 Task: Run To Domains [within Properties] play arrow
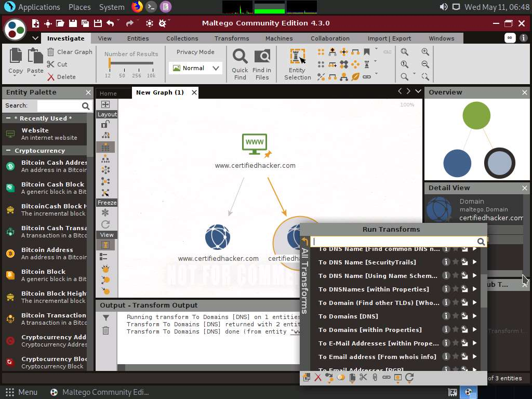475,329
